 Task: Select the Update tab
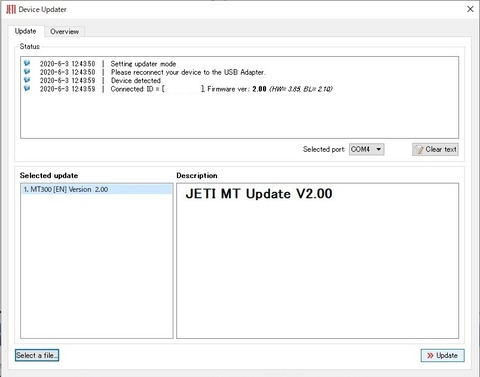pyautogui.click(x=26, y=31)
